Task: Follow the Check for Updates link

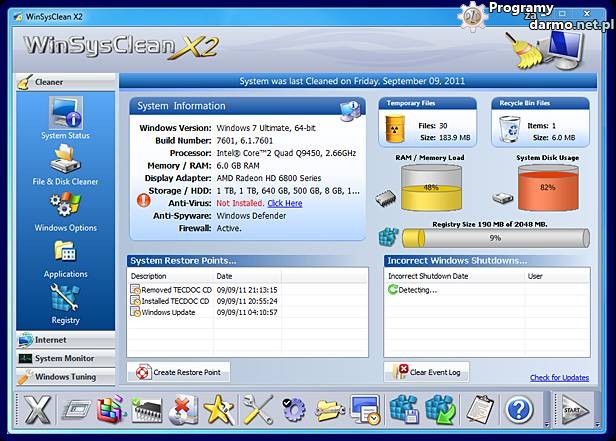Action: [x=559, y=377]
